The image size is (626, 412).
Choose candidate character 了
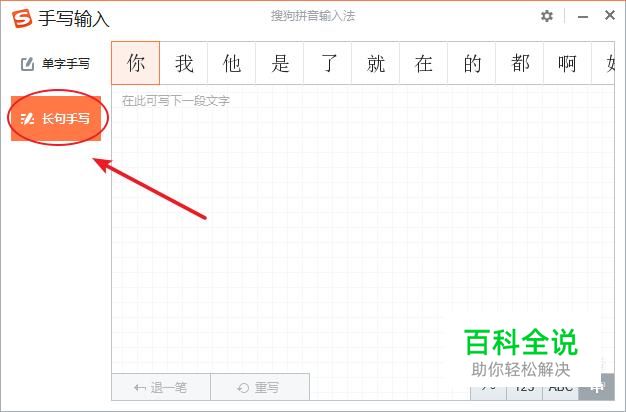[x=327, y=63]
